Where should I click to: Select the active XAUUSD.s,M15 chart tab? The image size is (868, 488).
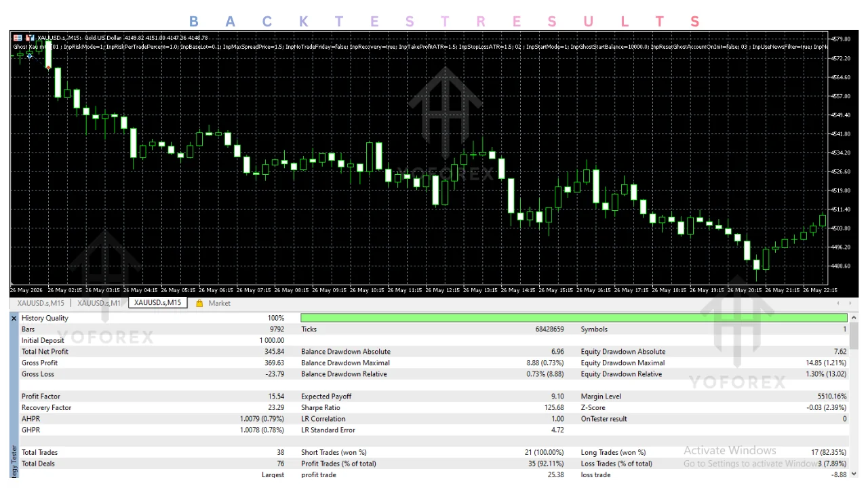point(157,303)
